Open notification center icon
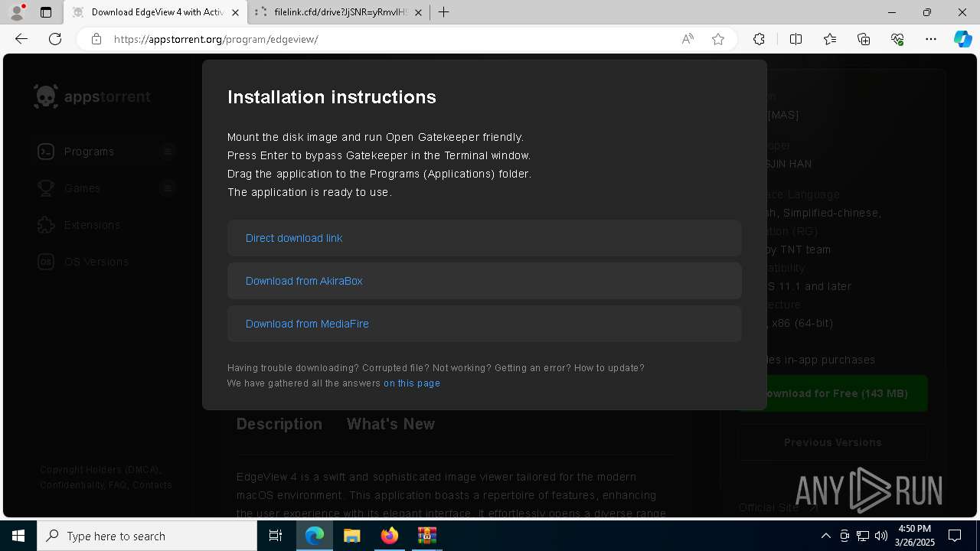This screenshot has height=551, width=980. 955,536
